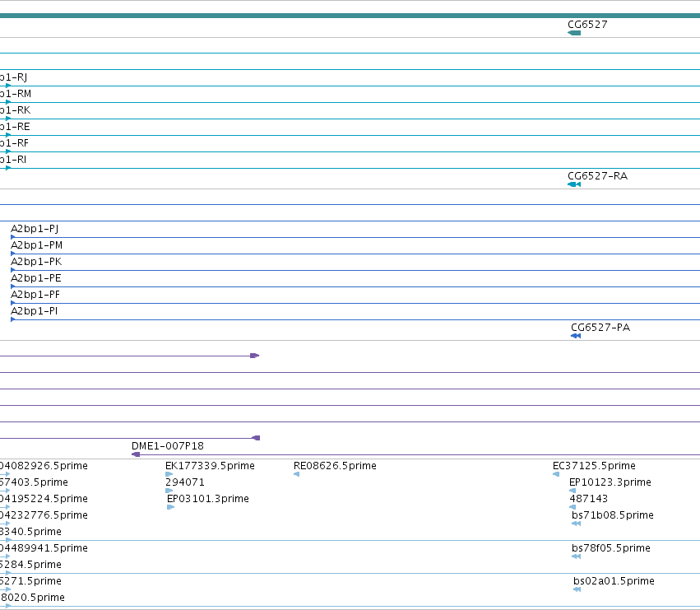Screen dimensions: 700x610
Task: Select the A2bp1-PF label
Action: click(35, 295)
